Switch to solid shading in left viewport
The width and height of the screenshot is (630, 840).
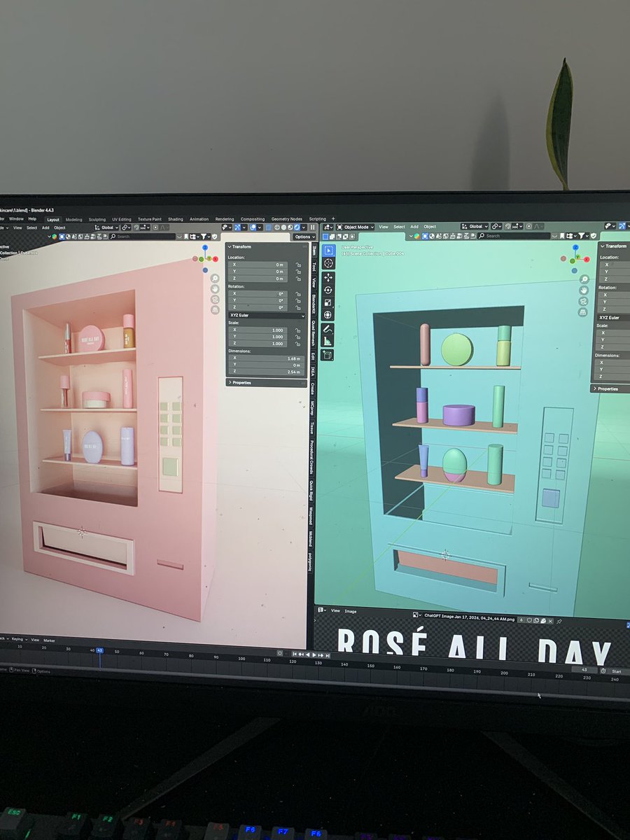284,227
